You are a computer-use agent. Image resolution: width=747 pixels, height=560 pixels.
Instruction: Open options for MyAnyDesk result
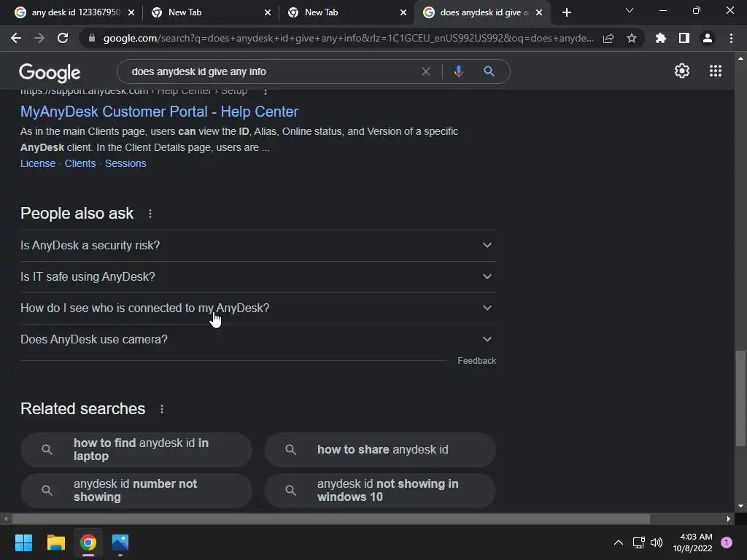click(266, 90)
